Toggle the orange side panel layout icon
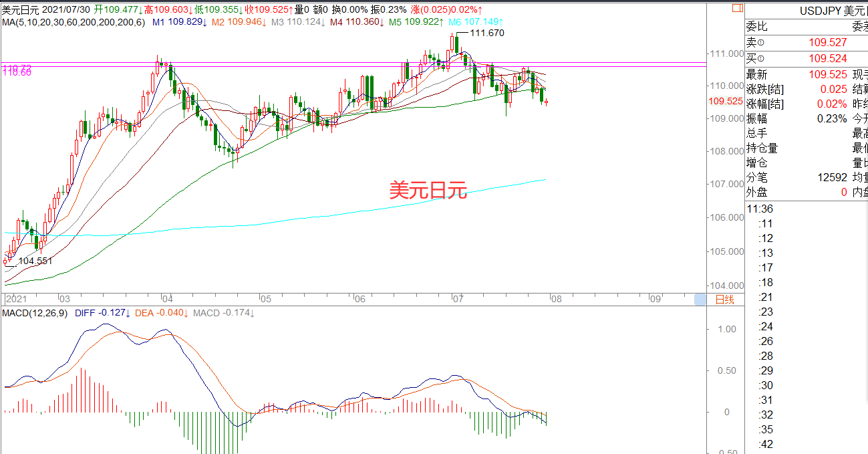 point(737,9)
